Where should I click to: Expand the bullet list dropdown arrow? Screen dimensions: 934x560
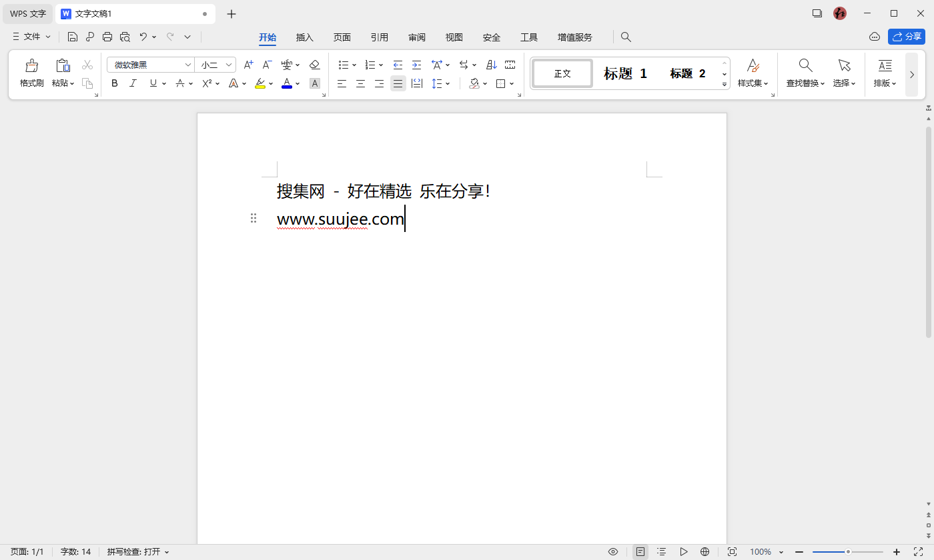[x=354, y=65]
